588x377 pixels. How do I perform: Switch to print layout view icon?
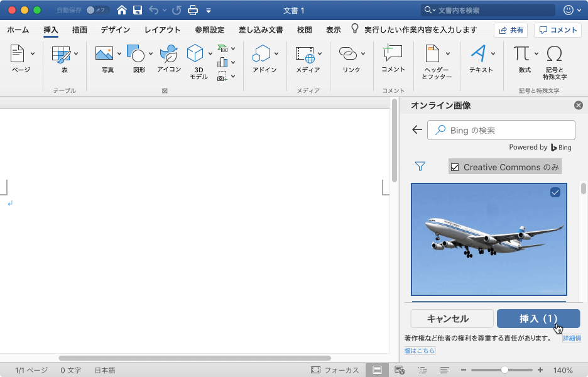point(377,370)
